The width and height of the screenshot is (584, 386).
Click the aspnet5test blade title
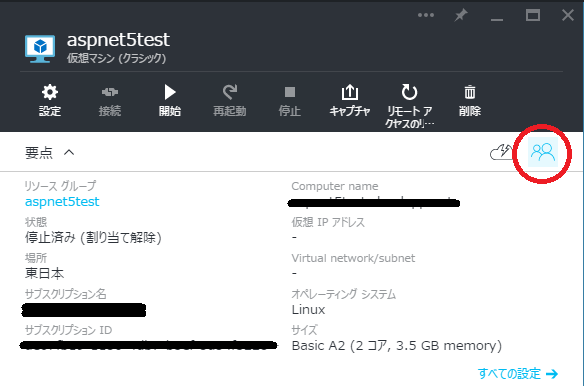118,39
